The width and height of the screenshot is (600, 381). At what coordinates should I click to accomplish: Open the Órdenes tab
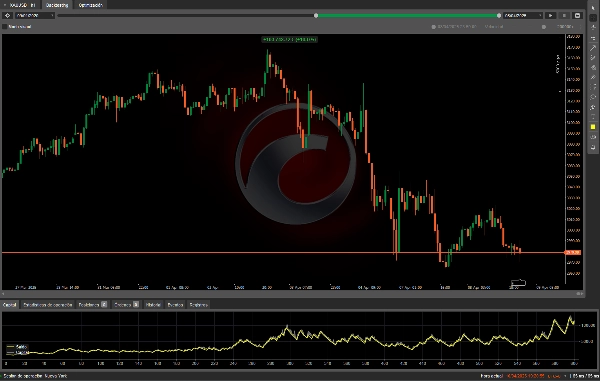(x=126, y=305)
